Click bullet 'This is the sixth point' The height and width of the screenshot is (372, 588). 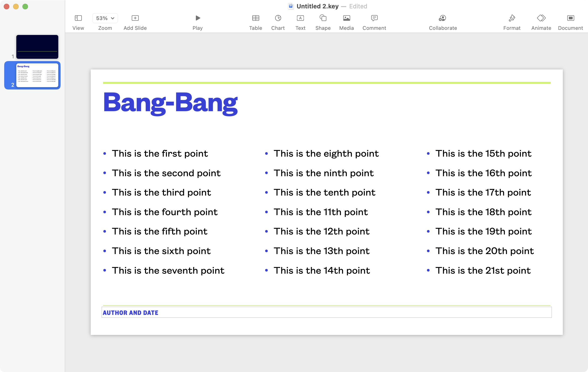(x=161, y=251)
